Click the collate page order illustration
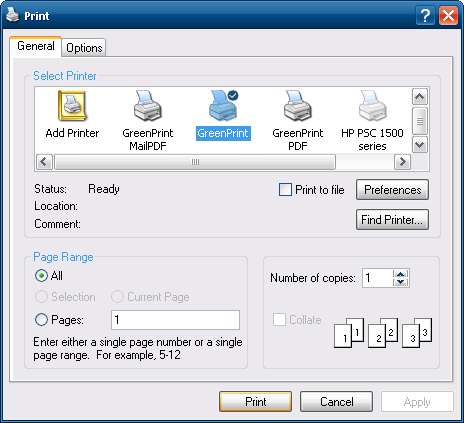 click(383, 333)
